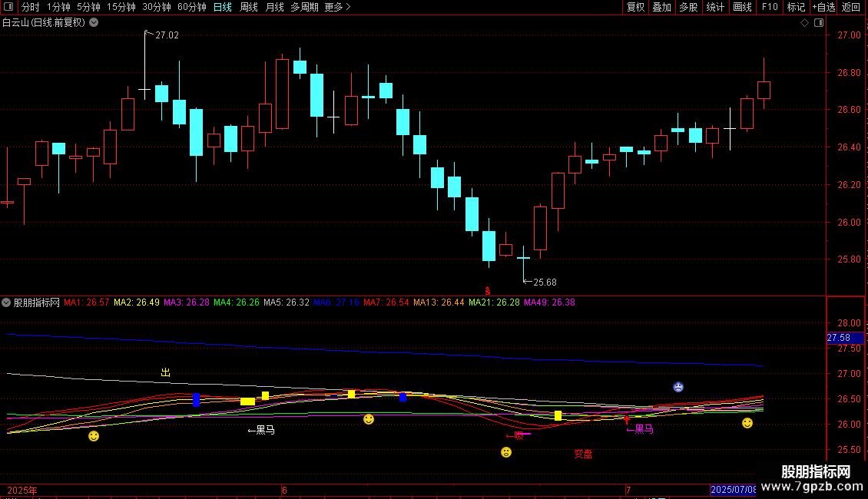Open the 统计 statistics button
The image size is (868, 499).
click(715, 7)
